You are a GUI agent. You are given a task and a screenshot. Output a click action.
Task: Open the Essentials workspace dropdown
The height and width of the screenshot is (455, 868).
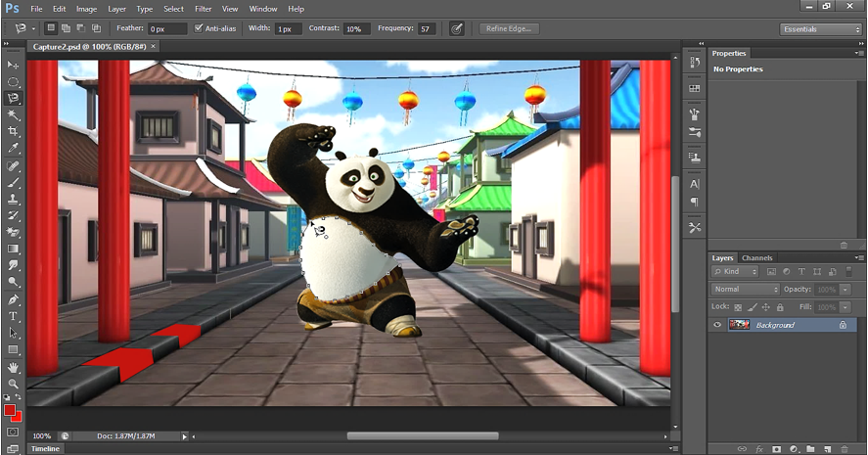pyautogui.click(x=821, y=28)
